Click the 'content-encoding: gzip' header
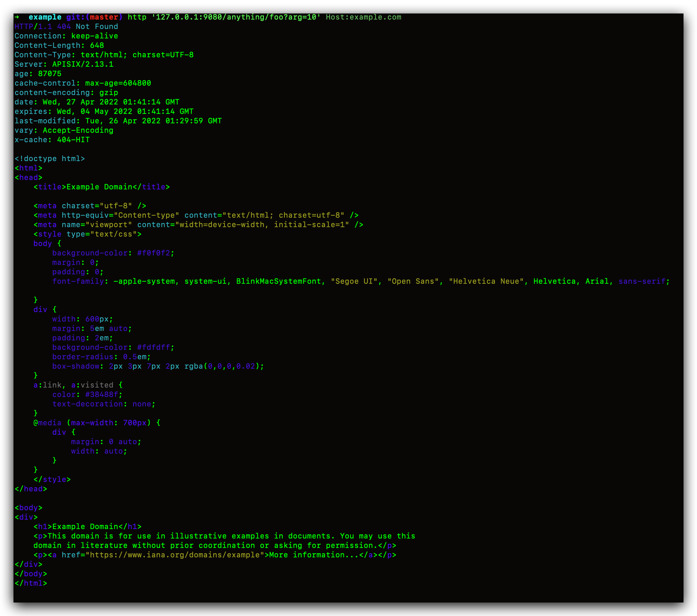Viewport: 697px width, 616px height. 66,93
